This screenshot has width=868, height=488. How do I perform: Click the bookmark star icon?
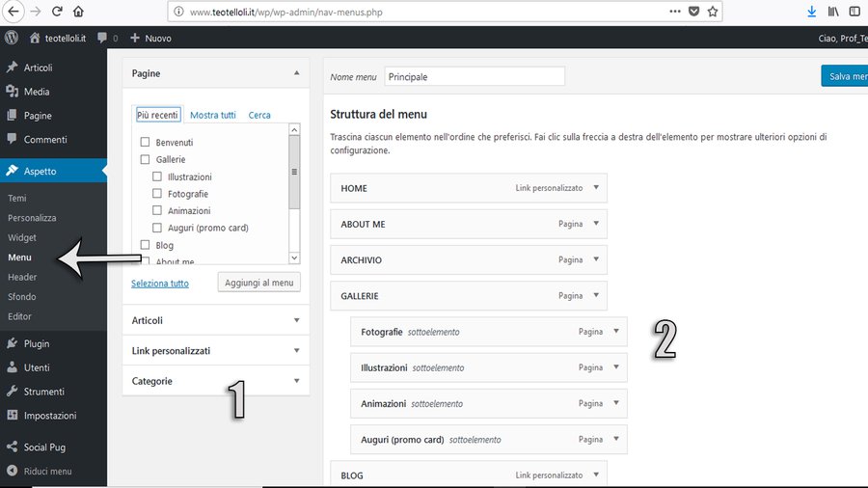[x=713, y=12]
